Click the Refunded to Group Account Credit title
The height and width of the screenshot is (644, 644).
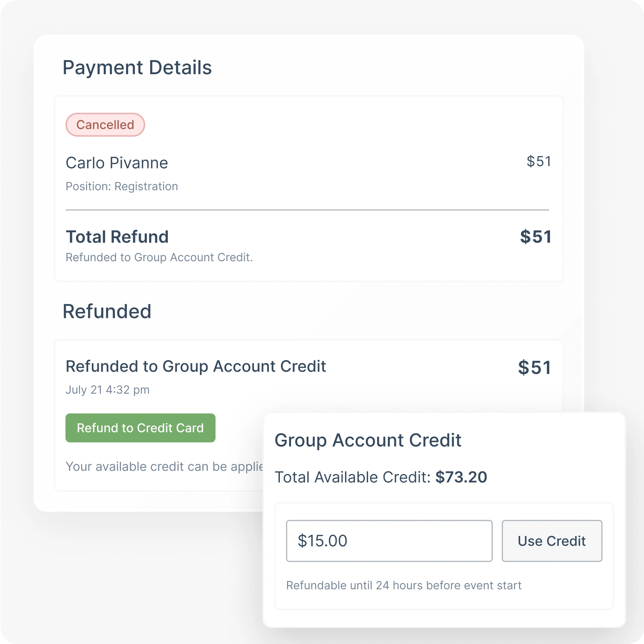(x=196, y=367)
